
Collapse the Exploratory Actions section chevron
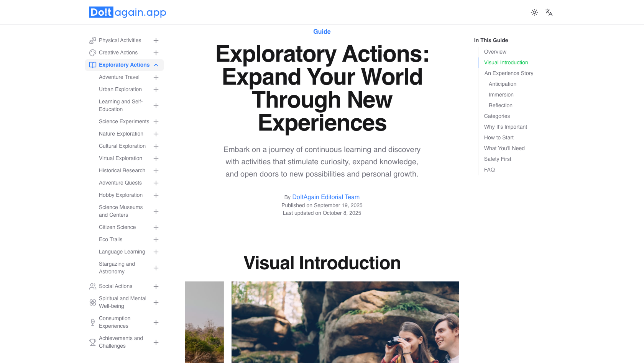click(156, 65)
